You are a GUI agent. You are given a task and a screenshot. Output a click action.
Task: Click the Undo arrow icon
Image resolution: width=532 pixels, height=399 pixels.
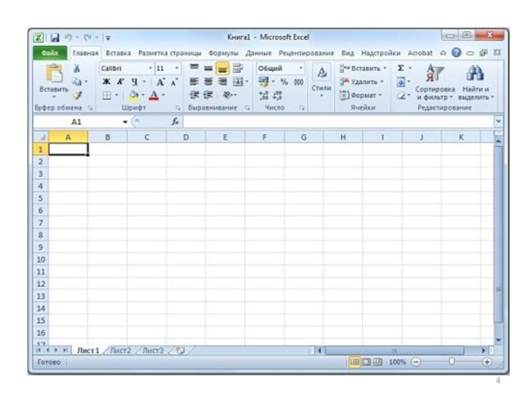68,37
